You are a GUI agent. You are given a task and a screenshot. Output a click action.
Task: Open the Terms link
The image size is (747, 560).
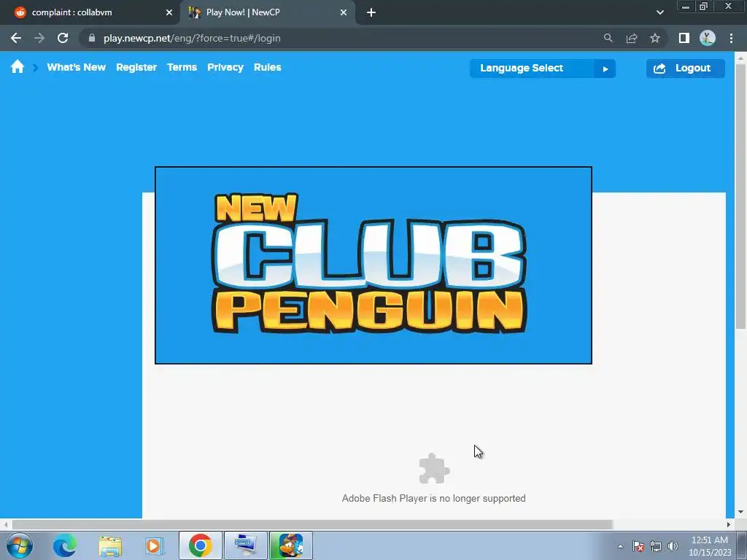[182, 67]
